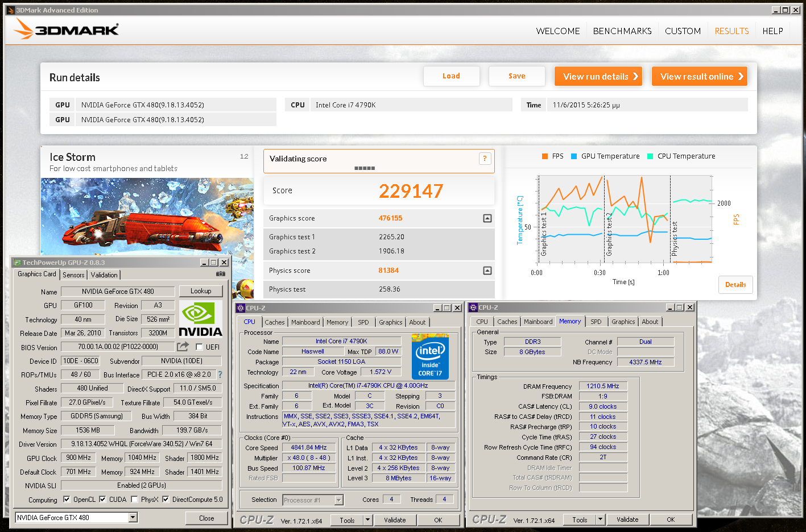Switch to Sensors tab in GPU-Z
The height and width of the screenshot is (532, 806).
(73, 275)
